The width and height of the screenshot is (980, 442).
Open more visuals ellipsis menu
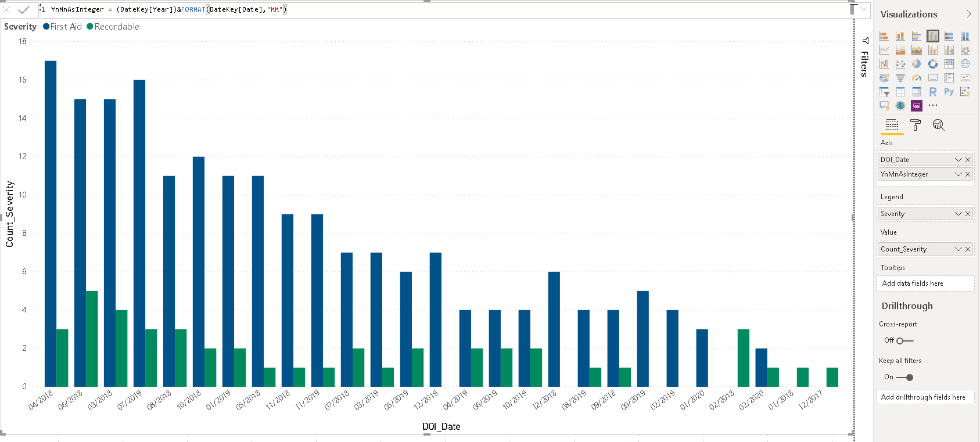(933, 106)
